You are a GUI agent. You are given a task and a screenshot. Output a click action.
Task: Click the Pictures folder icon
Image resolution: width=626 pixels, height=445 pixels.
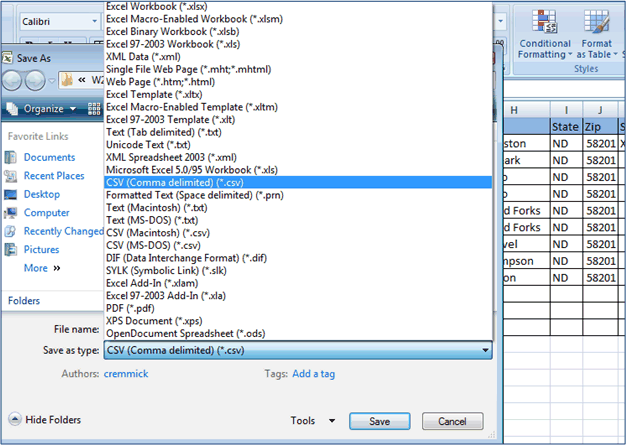[x=10, y=249]
